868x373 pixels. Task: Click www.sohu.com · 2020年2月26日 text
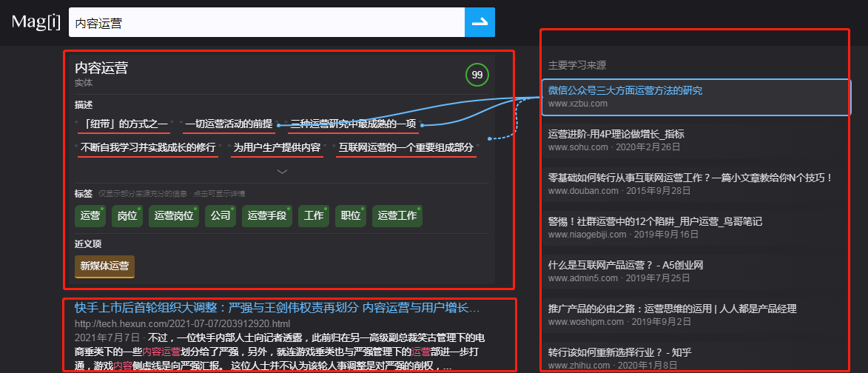[614, 147]
